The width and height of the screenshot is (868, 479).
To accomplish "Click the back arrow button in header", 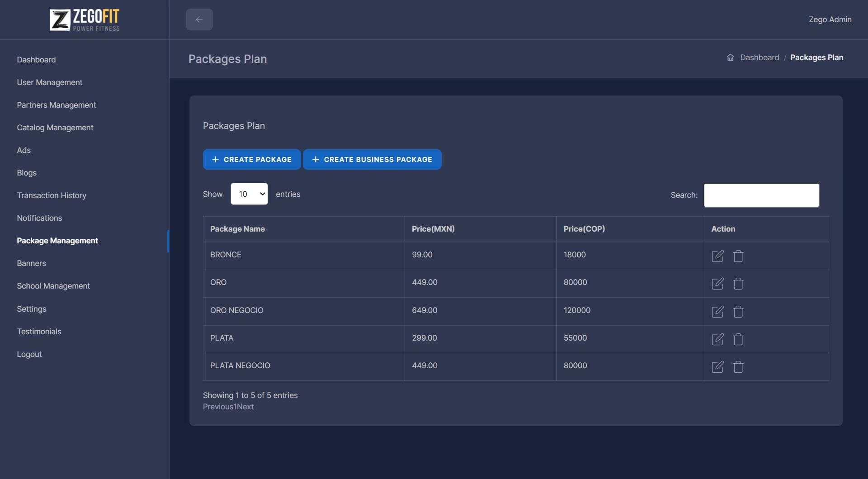I will (x=199, y=19).
